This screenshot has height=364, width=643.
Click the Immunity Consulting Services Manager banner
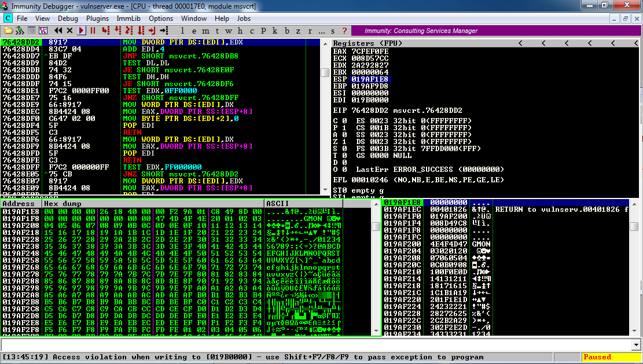click(x=497, y=31)
